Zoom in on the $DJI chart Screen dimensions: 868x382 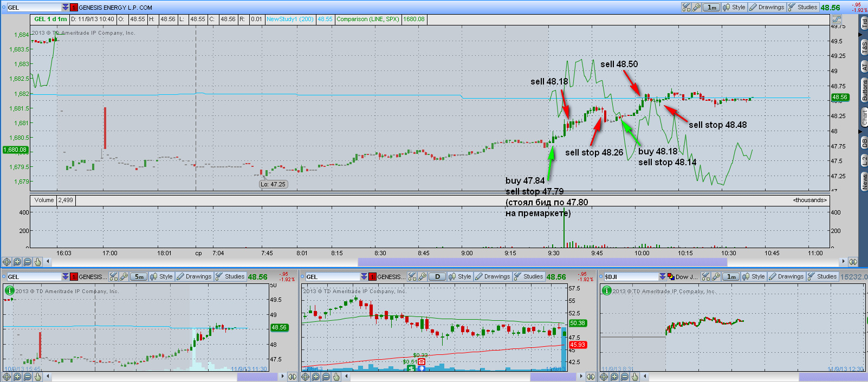614,377
